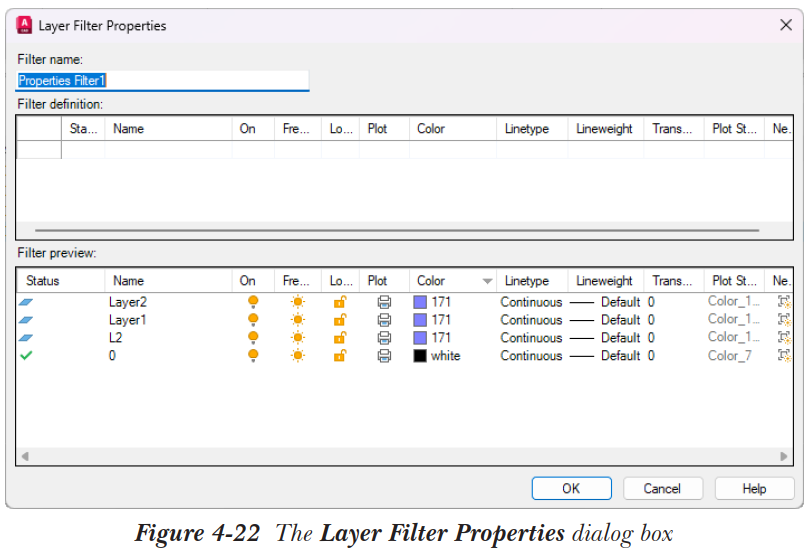Toggle the On lightbulb for Layer2
The height and width of the screenshot is (560, 808).
coord(253,302)
